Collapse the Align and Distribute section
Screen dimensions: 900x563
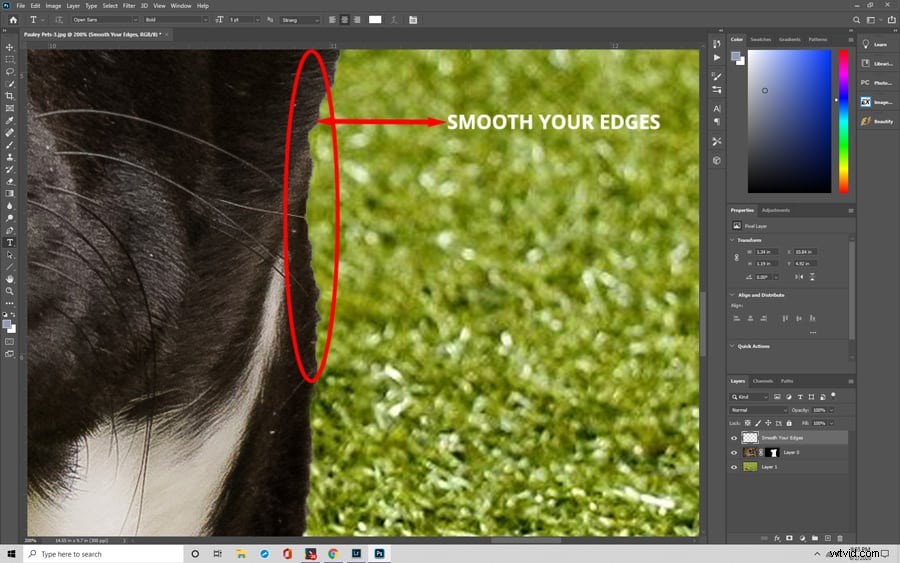(732, 294)
